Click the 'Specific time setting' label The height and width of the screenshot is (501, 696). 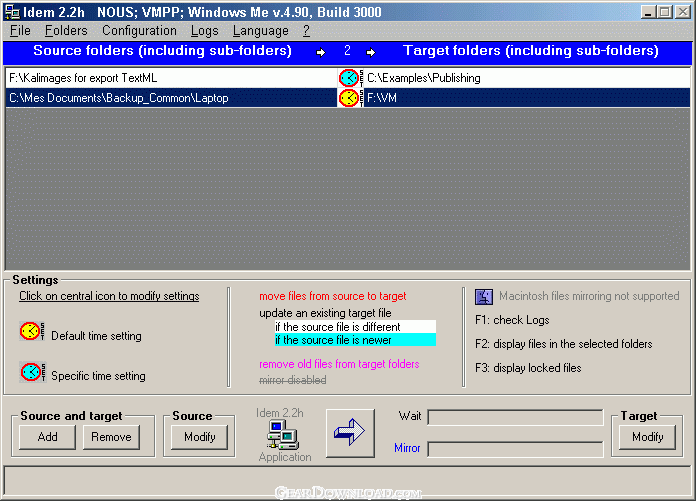pyautogui.click(x=98, y=376)
